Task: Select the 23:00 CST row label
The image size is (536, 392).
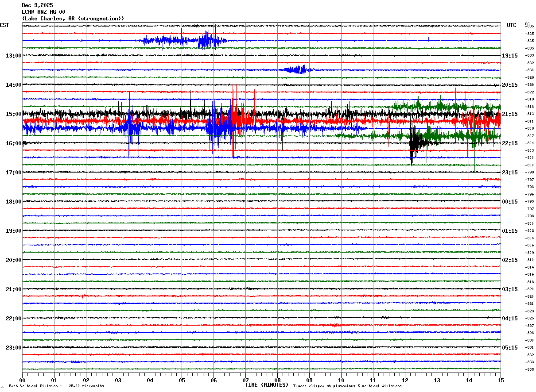Action: (13, 348)
